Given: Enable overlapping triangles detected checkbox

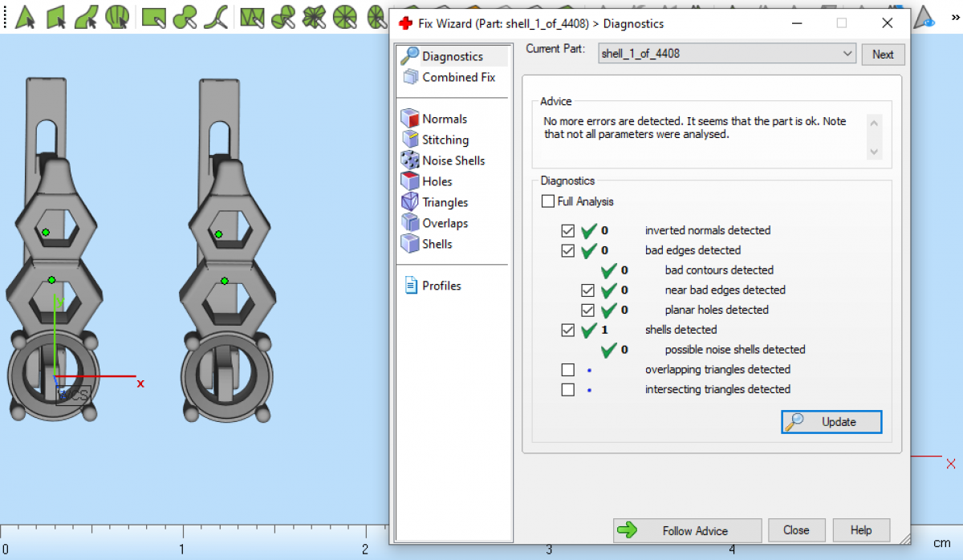Looking at the screenshot, I should point(568,370).
